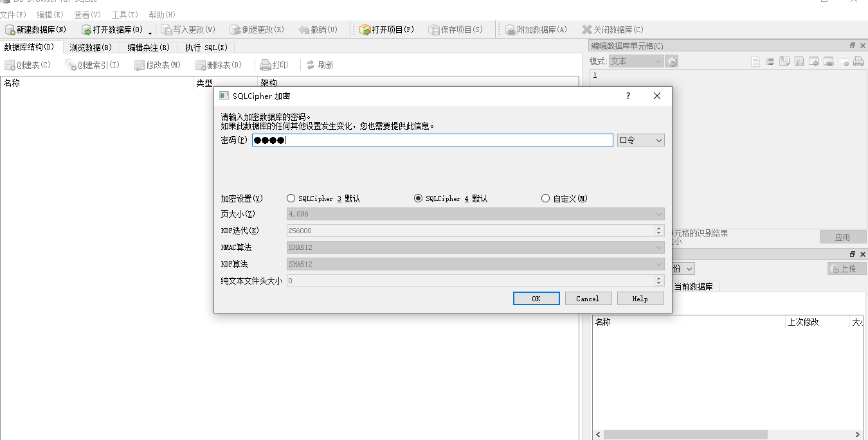Click the word wrap lines icon in cell editor
Image resolution: width=868 pixels, height=440 pixels.
pos(770,62)
